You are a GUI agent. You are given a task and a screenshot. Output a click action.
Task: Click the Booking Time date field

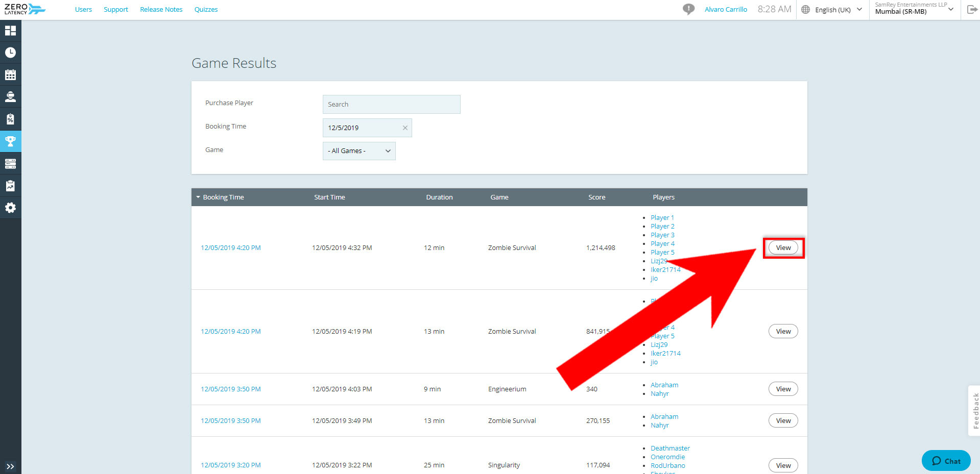[367, 128]
